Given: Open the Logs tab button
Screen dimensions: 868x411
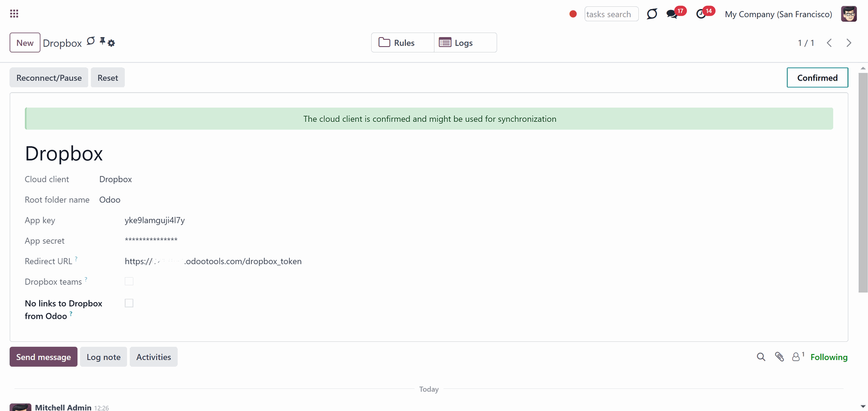Looking at the screenshot, I should (465, 43).
